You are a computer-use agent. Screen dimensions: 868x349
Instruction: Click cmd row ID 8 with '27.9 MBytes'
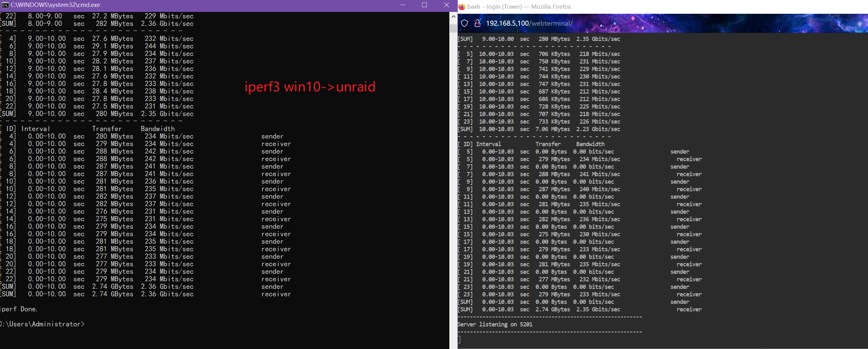(x=97, y=54)
